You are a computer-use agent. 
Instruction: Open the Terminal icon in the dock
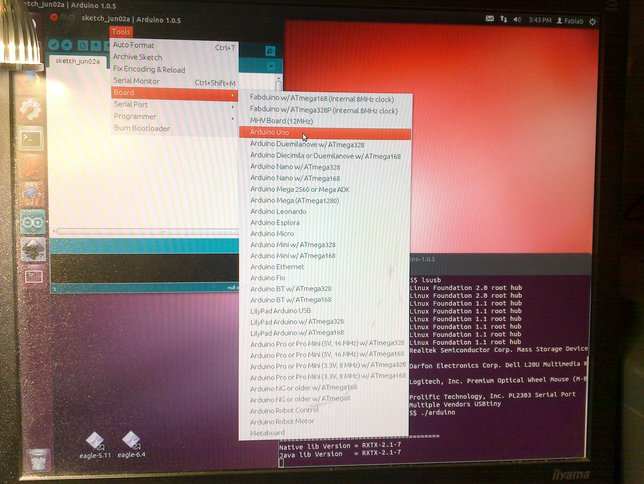[32, 139]
